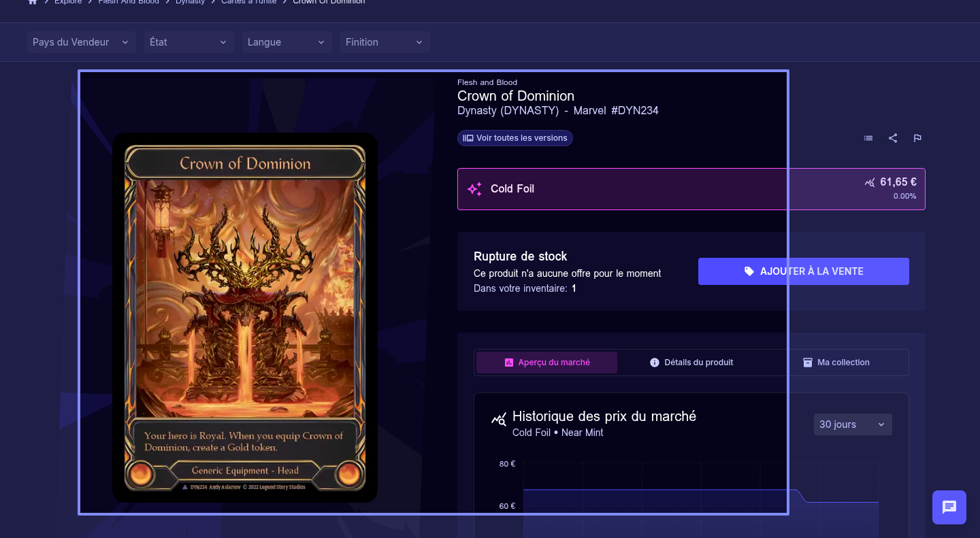Click the Crown of Dominion product title

point(516,96)
